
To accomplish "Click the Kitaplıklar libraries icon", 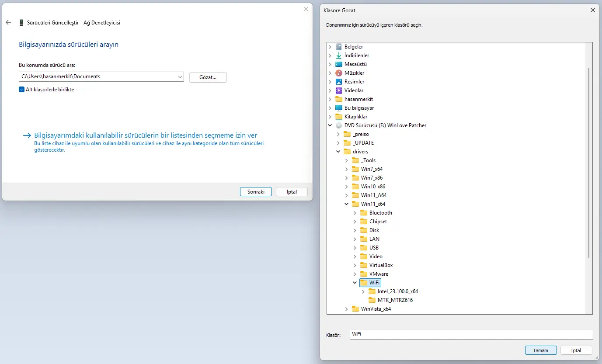I will click(x=339, y=117).
